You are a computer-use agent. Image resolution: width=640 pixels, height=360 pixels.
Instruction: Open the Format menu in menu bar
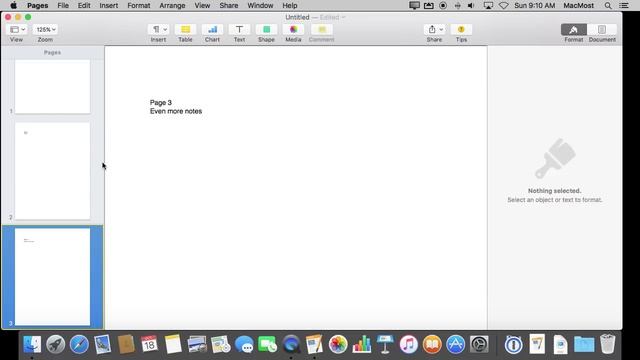(139, 5)
